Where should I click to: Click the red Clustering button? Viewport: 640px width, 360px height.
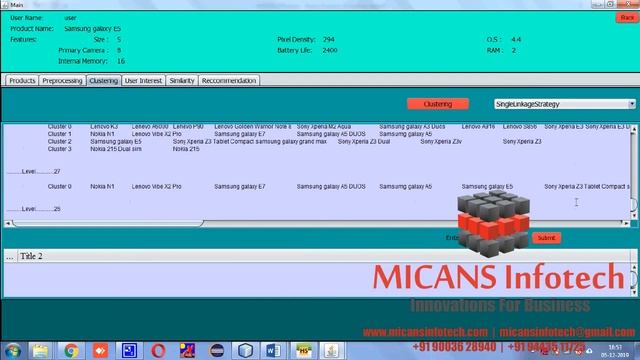(x=438, y=104)
